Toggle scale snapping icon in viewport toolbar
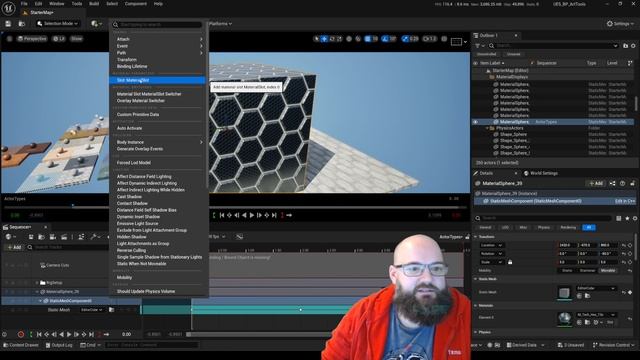This screenshot has width=640, height=360. [405, 39]
